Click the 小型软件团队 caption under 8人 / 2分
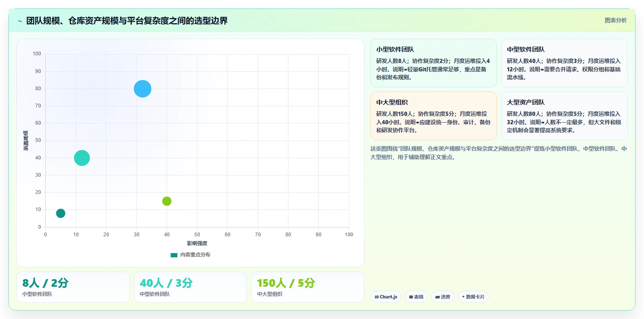Viewport: 644px width, 319px height. [x=37, y=294]
